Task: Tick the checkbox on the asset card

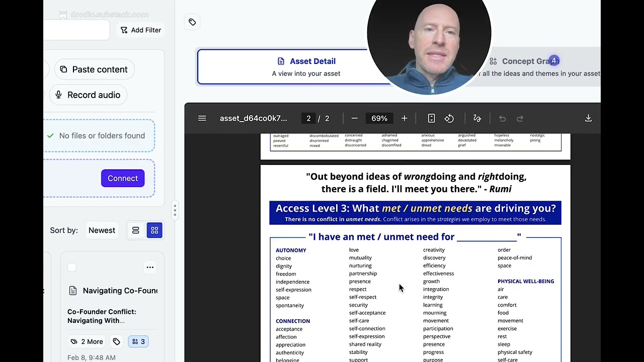Action: pyautogui.click(x=71, y=267)
